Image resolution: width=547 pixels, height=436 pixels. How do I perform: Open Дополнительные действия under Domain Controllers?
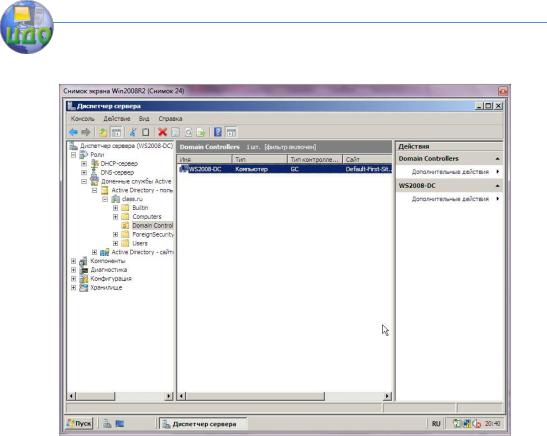point(450,172)
